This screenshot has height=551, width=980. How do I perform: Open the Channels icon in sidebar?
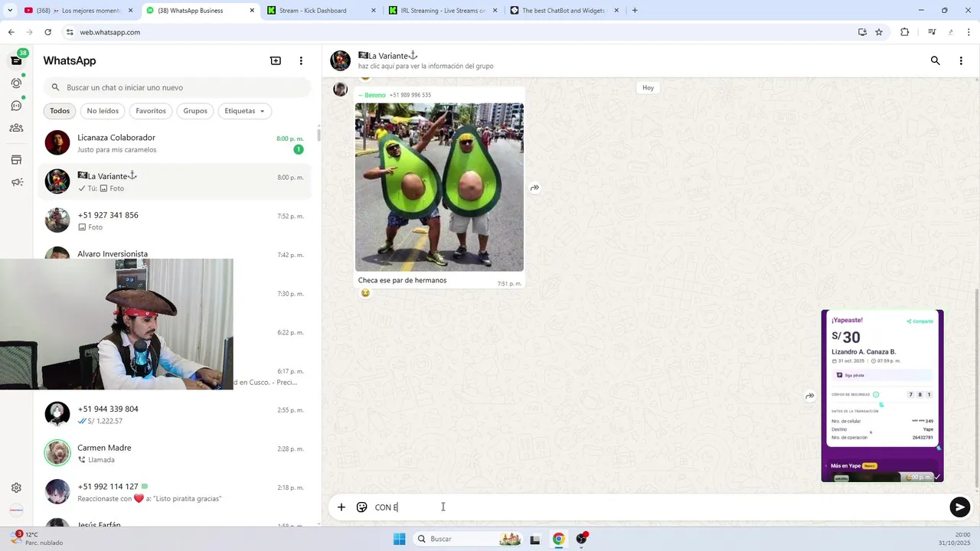click(x=16, y=106)
